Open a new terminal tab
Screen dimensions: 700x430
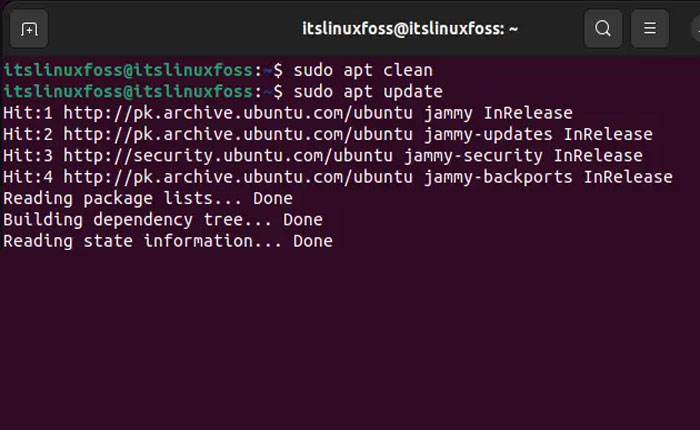pos(29,28)
